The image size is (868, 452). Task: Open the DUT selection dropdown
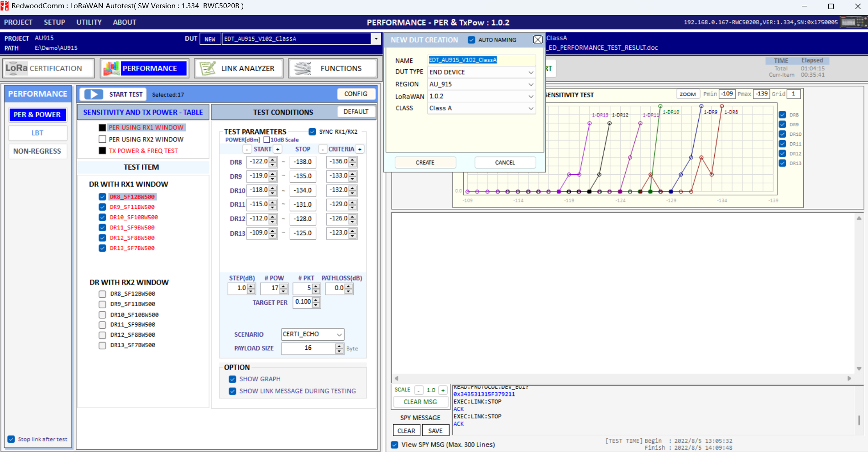point(376,39)
